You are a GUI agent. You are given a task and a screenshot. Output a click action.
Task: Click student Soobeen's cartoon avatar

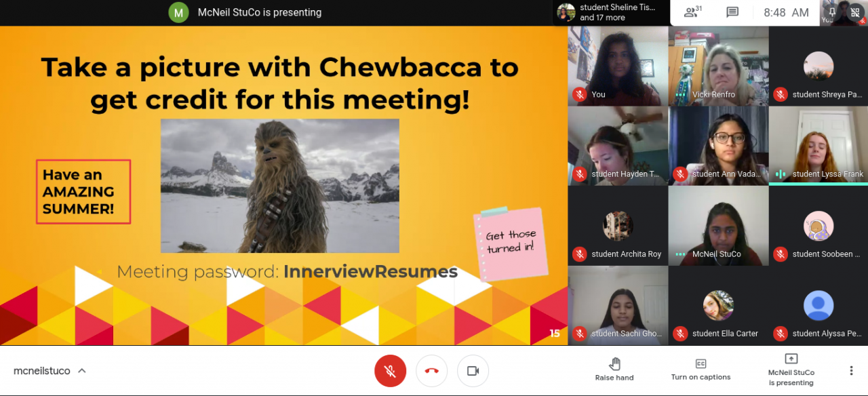(x=818, y=226)
